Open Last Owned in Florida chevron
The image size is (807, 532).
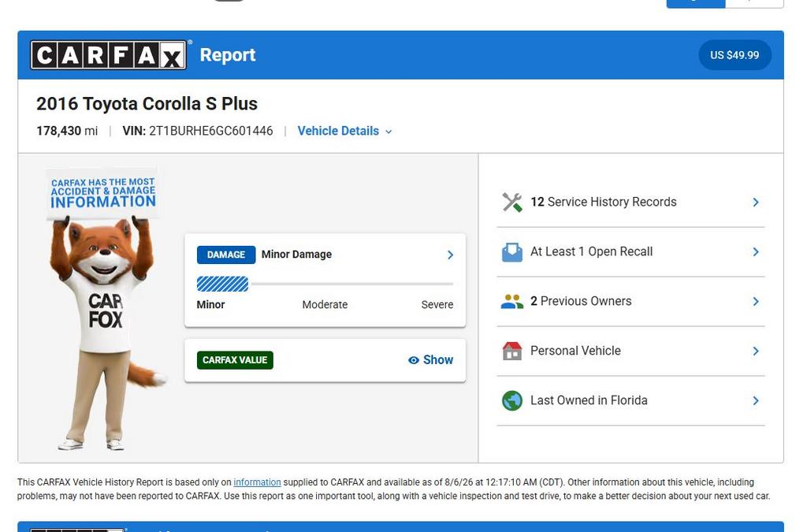(x=756, y=401)
